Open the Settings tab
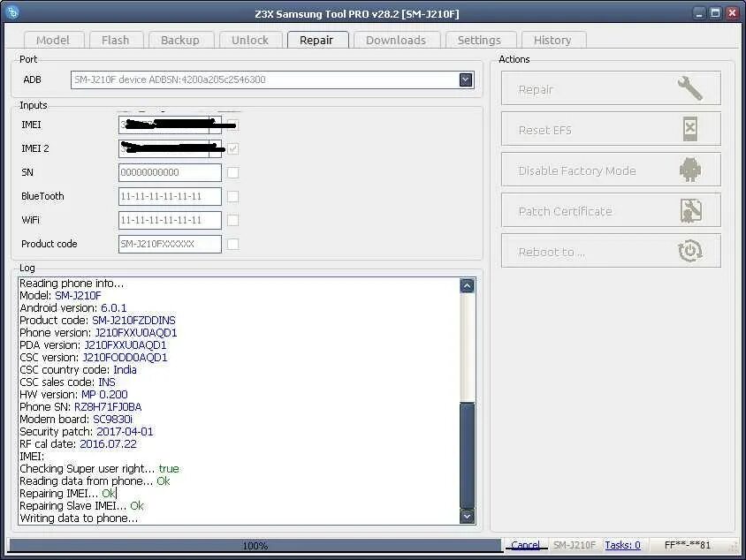The image size is (746, 560). tap(480, 40)
